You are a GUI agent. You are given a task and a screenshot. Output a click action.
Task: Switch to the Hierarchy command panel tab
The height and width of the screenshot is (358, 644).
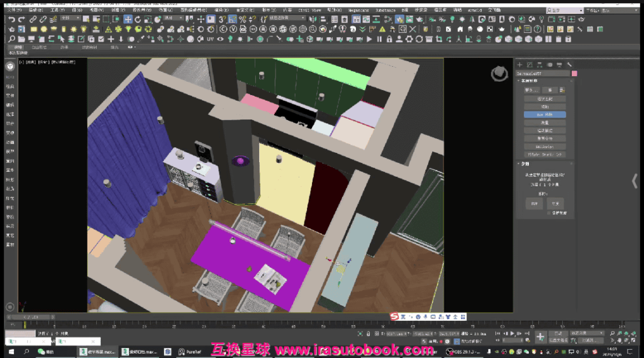pyautogui.click(x=539, y=65)
